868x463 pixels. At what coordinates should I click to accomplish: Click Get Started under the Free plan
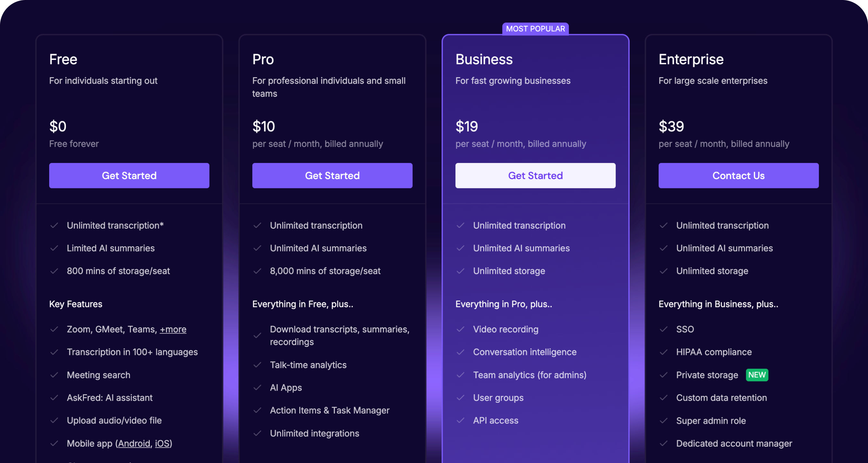point(129,175)
